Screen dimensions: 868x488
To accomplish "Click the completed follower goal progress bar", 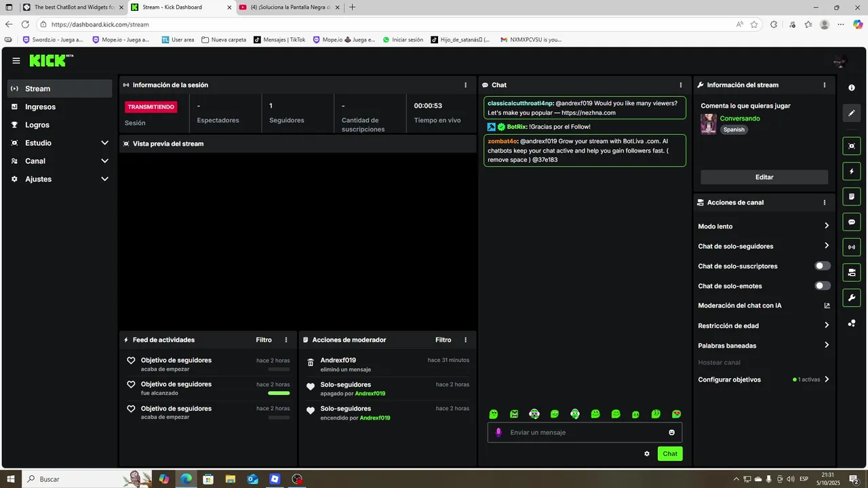I will click(x=279, y=393).
